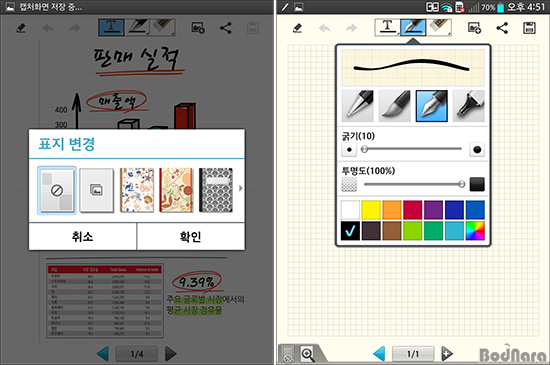
Task: Choose the ballpoint pen type
Action: coord(357,106)
